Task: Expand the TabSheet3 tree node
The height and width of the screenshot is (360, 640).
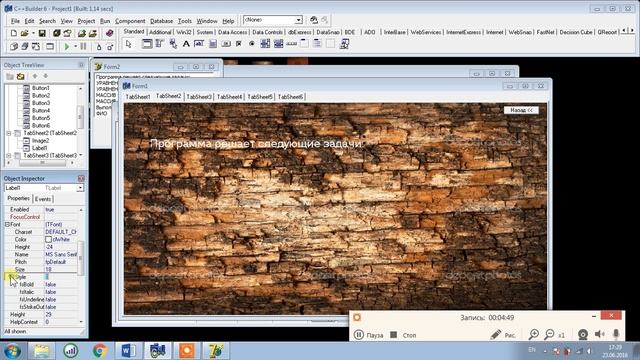Action: tap(9, 156)
